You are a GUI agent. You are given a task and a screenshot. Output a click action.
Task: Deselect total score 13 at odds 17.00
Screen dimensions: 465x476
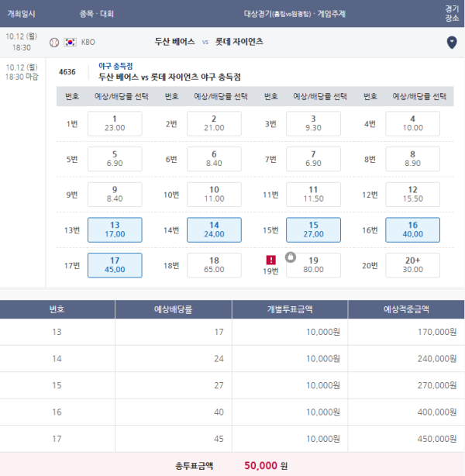(x=115, y=229)
